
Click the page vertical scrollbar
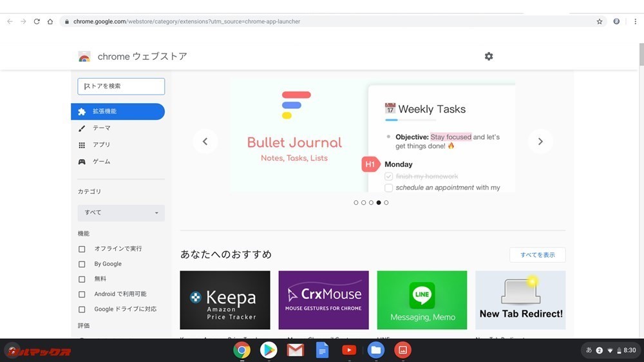[x=641, y=54]
